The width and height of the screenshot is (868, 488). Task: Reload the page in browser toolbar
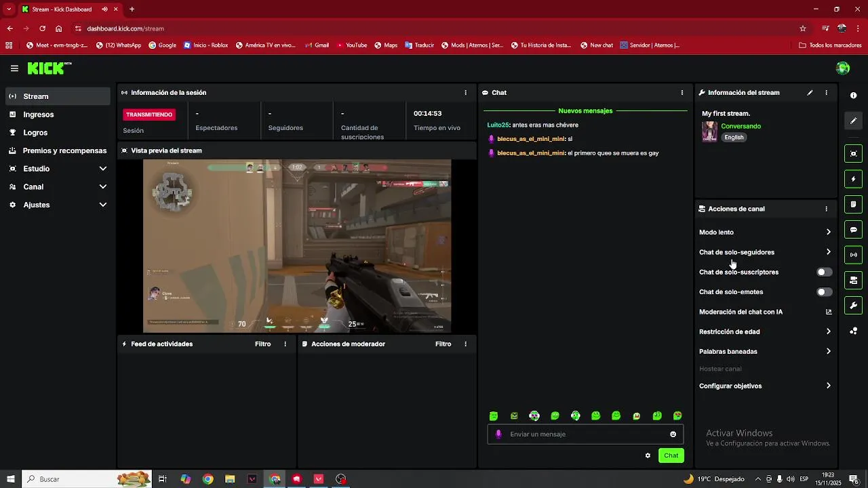pyautogui.click(x=42, y=28)
